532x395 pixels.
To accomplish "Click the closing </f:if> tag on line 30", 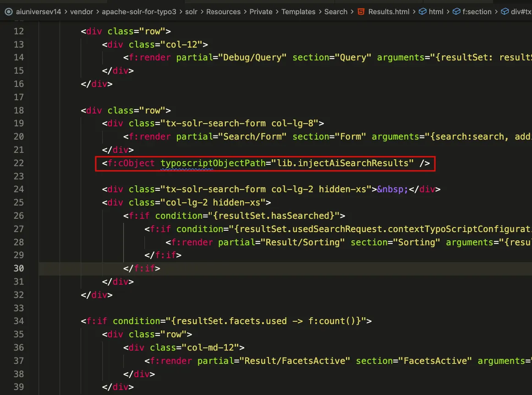I will pyautogui.click(x=142, y=269).
